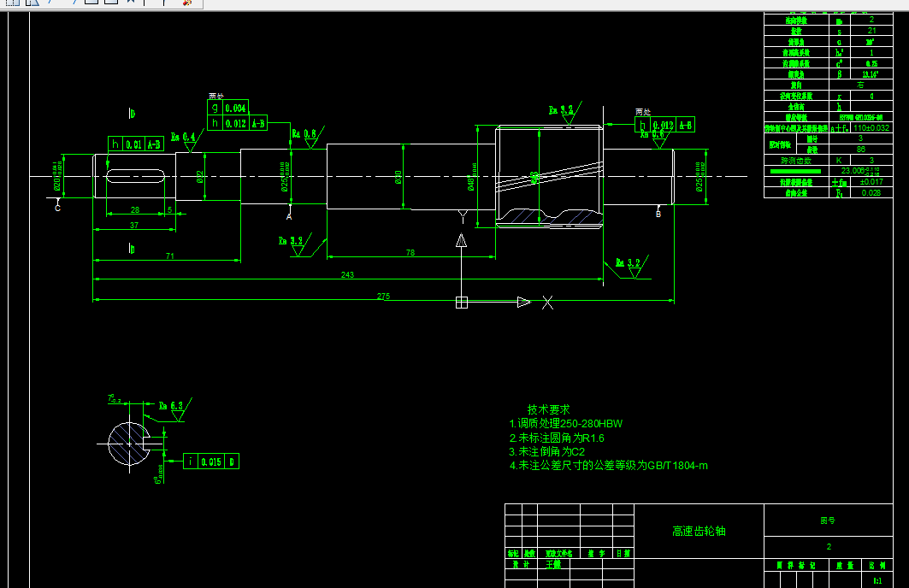This screenshot has width=909, height=588.
Task: Select the Ra 0.8 roughness symbol
Action: [x=308, y=137]
